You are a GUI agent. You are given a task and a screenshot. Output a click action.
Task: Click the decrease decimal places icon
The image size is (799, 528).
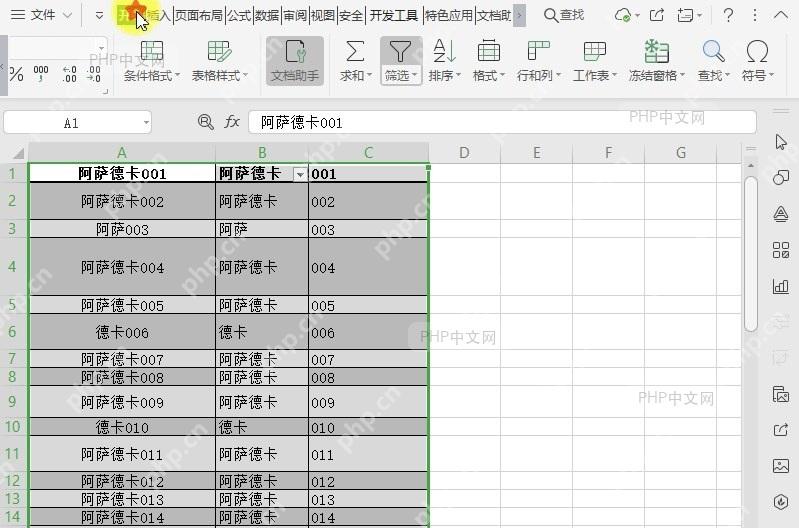93,74
